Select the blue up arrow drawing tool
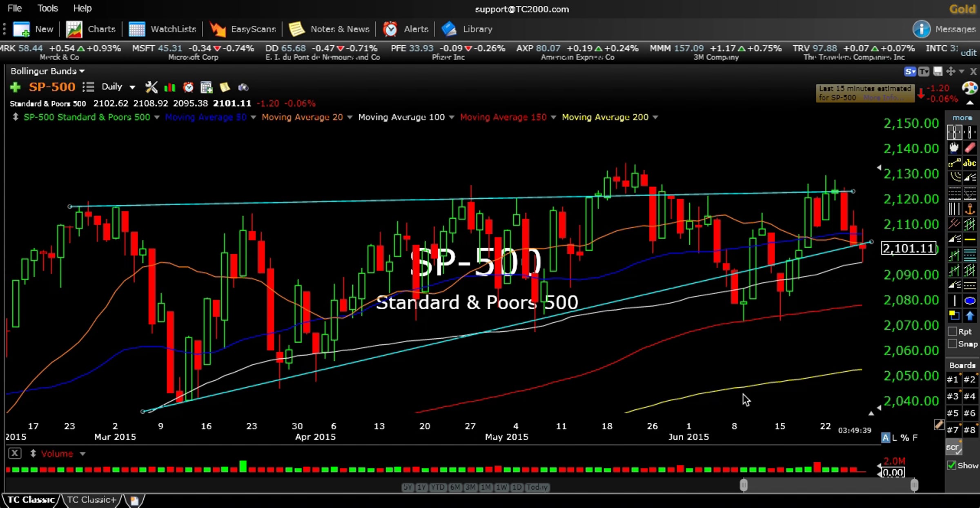The height and width of the screenshot is (508, 980). (x=970, y=316)
